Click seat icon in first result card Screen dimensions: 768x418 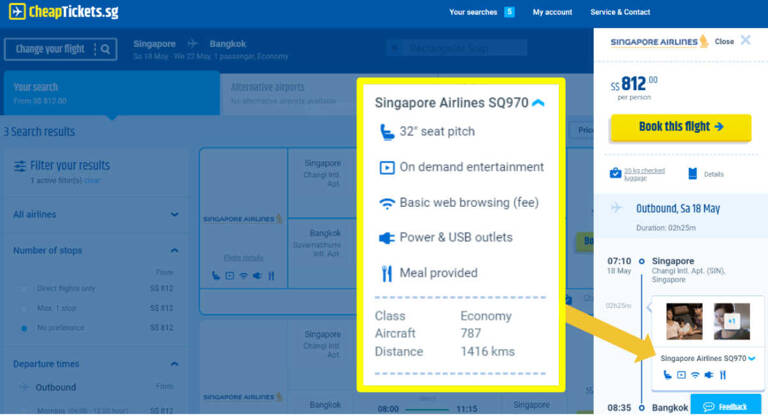216,276
